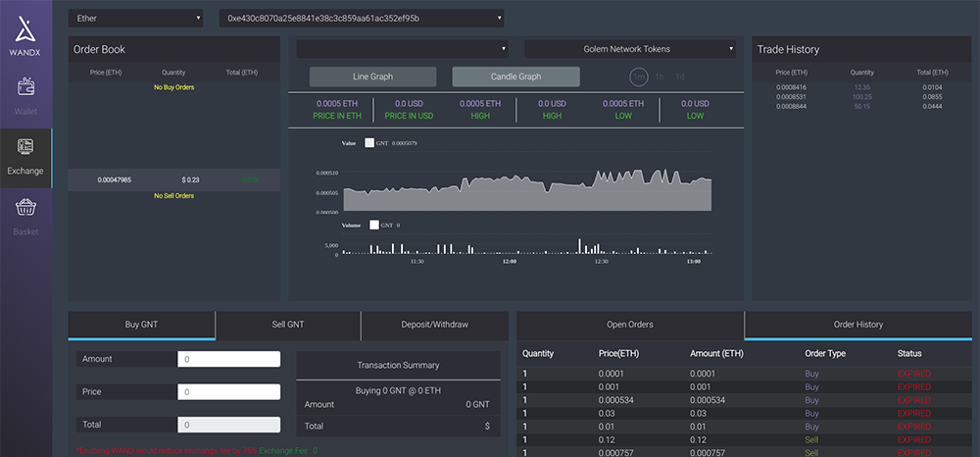Click trade history price 0.0008531
Screen dimensions: 980x457
[791, 97]
